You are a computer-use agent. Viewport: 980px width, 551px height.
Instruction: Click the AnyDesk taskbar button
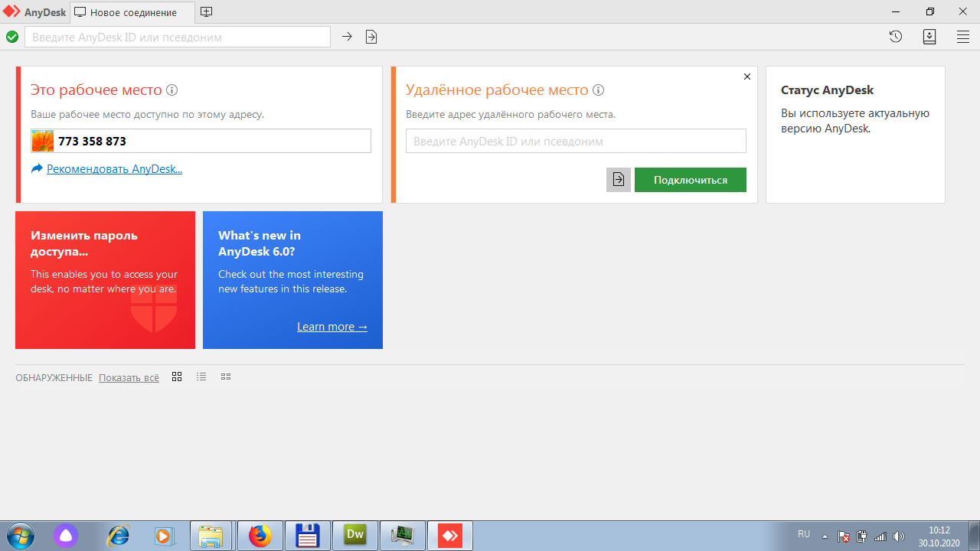pos(450,536)
